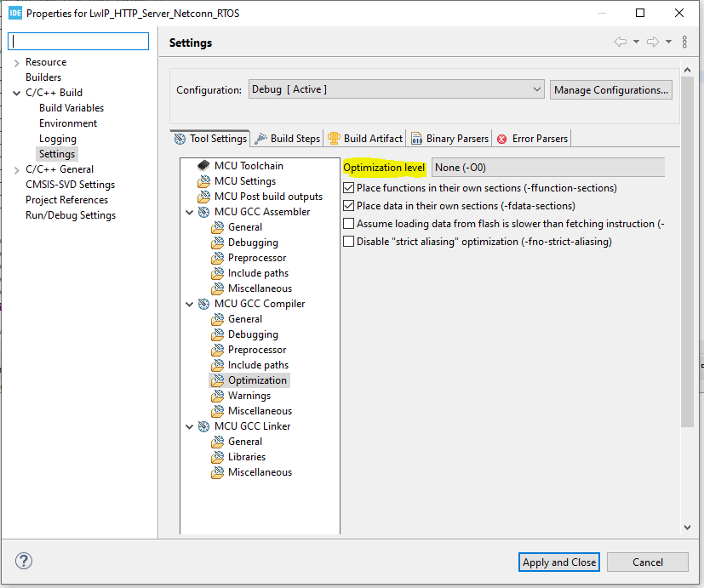
Task: Click Manage Configurations button
Action: pyautogui.click(x=610, y=89)
